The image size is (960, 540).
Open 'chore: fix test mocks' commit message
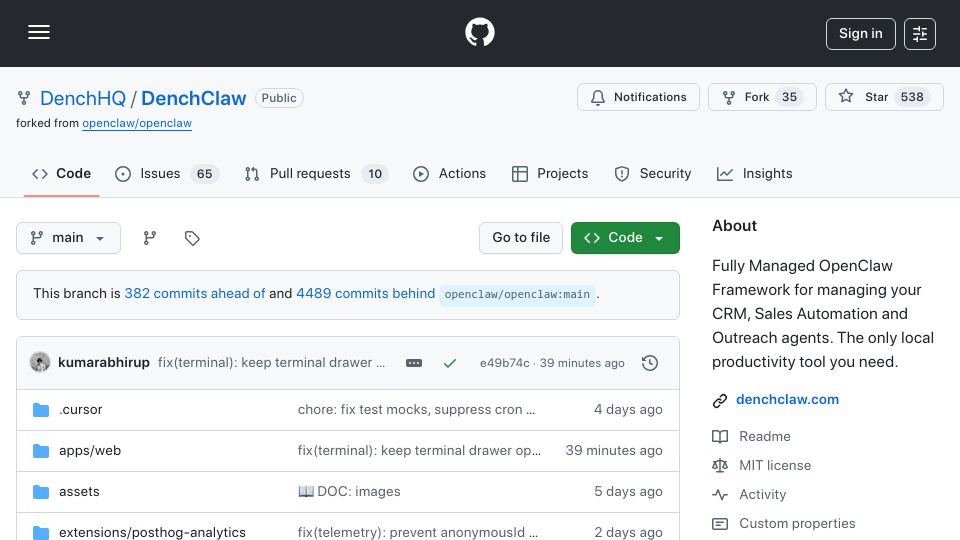(x=416, y=410)
